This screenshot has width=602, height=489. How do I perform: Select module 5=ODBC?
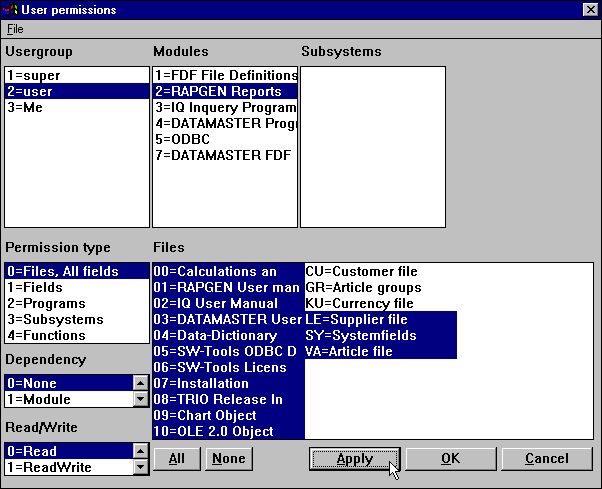click(225, 139)
